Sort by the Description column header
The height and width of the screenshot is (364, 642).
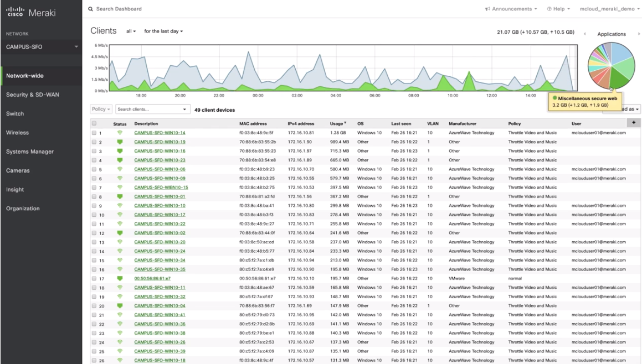click(146, 123)
